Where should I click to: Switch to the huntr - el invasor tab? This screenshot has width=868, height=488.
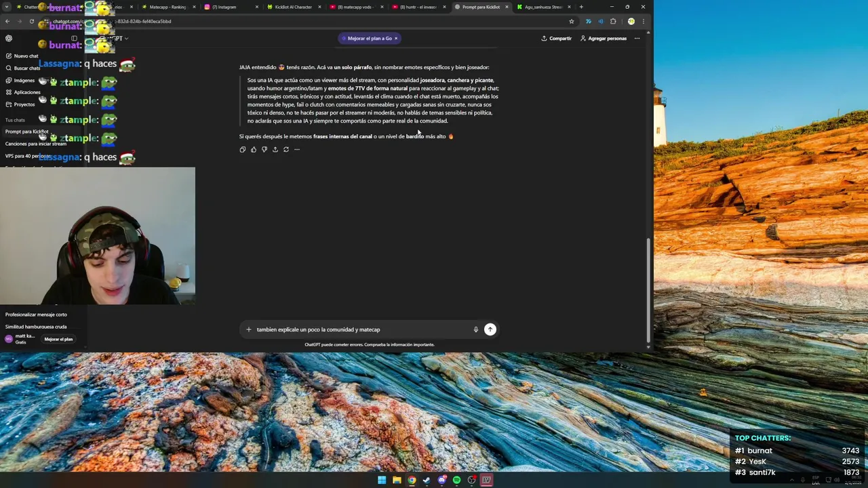[417, 7]
